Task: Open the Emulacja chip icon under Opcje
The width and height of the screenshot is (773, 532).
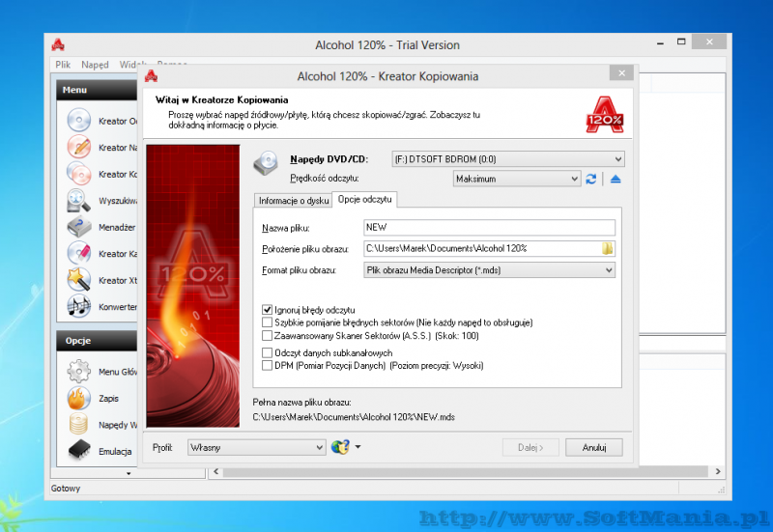Action: [79, 450]
